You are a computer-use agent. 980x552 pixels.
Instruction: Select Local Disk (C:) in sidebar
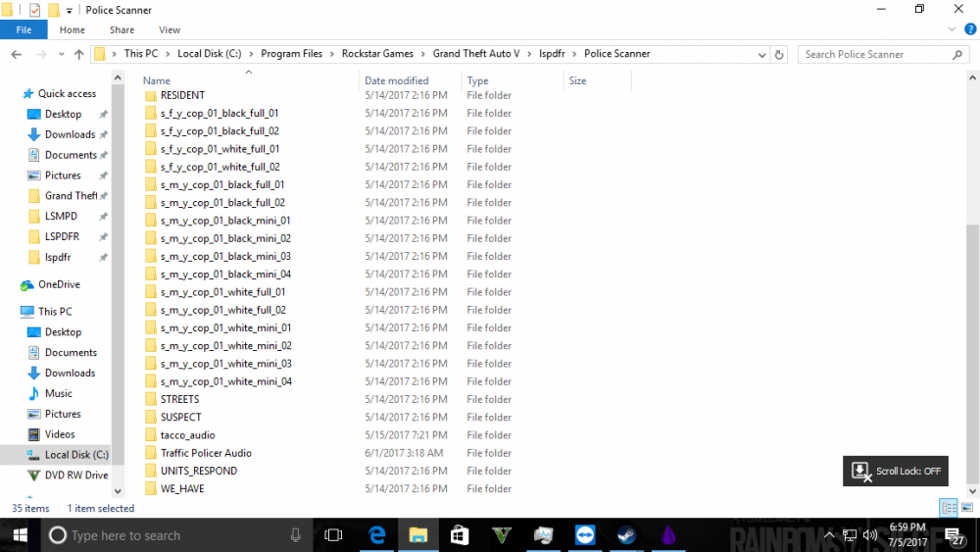[76, 455]
